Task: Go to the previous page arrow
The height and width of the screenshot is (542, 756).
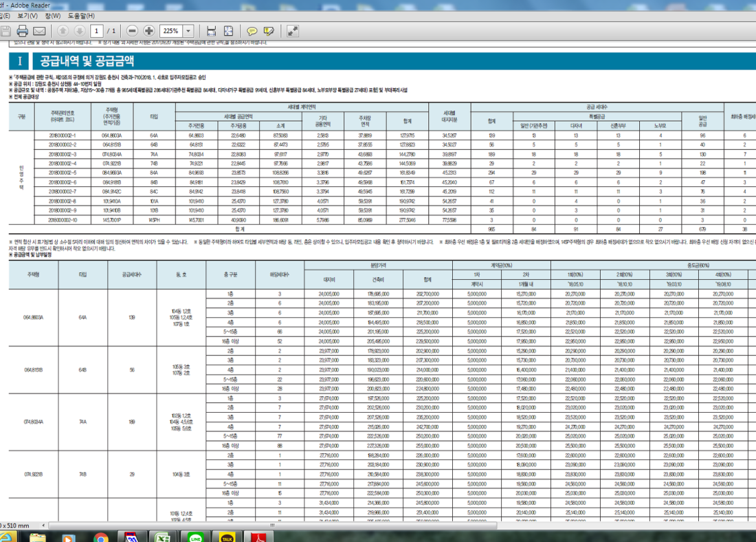Action: click(63, 31)
